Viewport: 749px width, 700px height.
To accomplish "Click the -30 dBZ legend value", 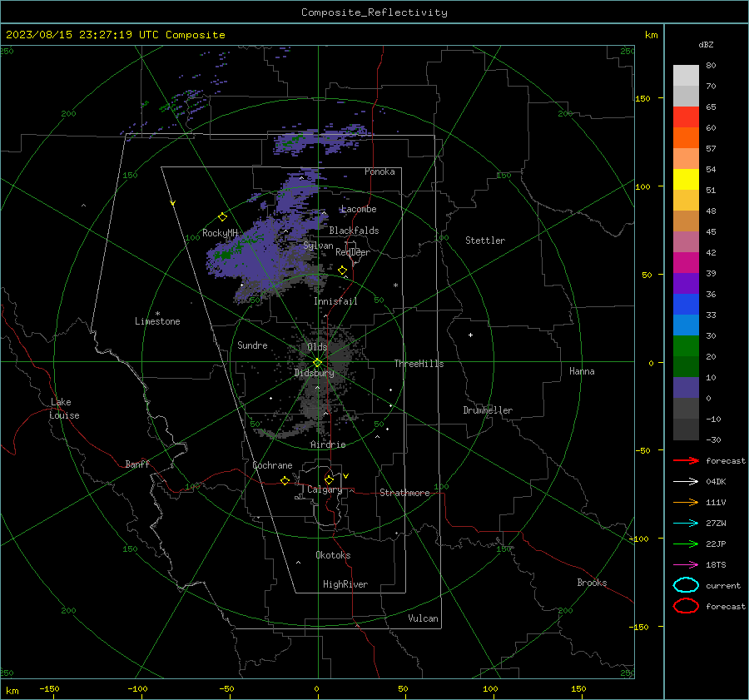I will coord(713,439).
